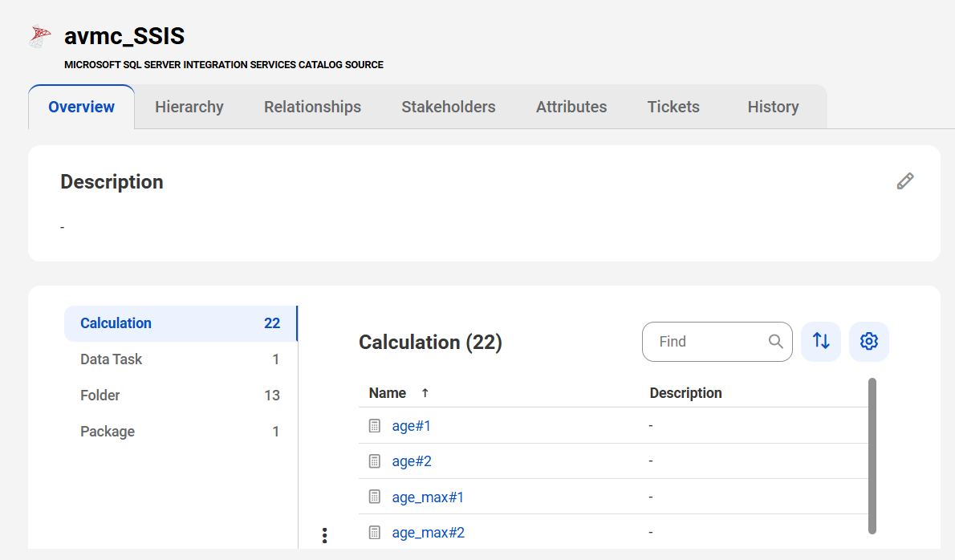955x560 pixels.
Task: Toggle the Name column sort arrow
Action: point(425,393)
